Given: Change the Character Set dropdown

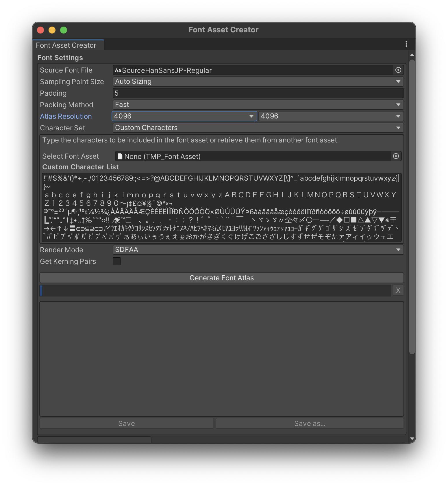Looking at the screenshot, I should click(258, 128).
